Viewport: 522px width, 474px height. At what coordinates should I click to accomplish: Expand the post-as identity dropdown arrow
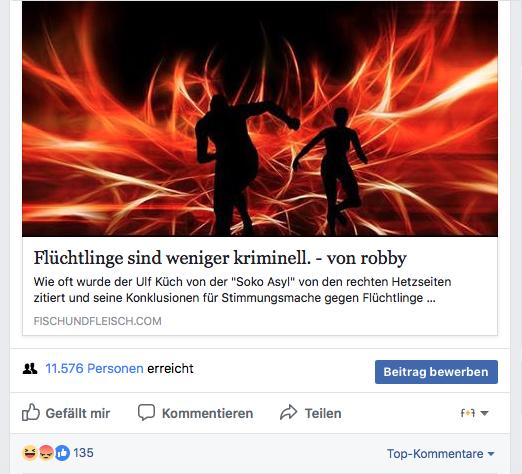point(484,413)
